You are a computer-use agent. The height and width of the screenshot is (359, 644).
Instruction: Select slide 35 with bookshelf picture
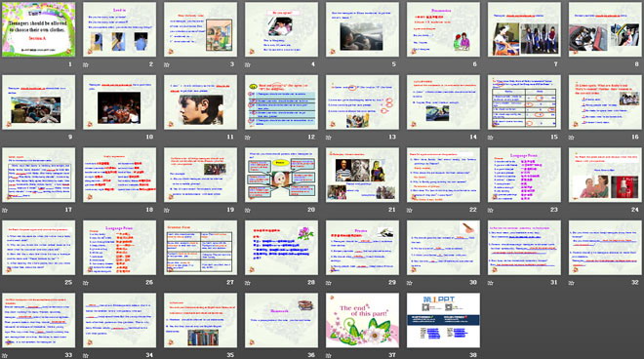click(200, 320)
